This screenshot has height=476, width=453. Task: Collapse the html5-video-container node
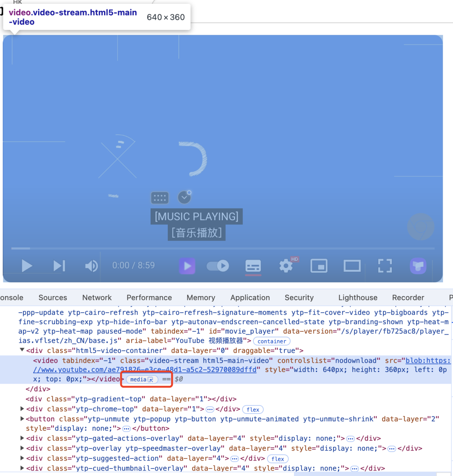22,350
